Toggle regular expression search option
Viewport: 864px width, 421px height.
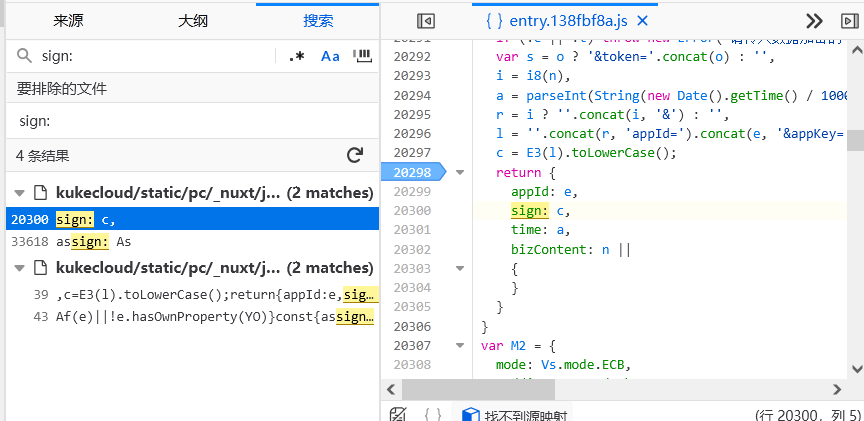pyautogui.click(x=297, y=57)
